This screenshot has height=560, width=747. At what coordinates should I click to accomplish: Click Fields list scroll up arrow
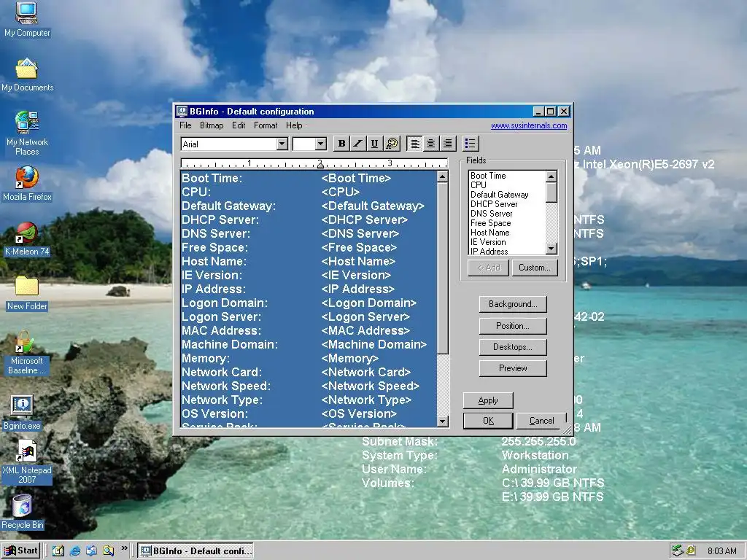pos(551,176)
